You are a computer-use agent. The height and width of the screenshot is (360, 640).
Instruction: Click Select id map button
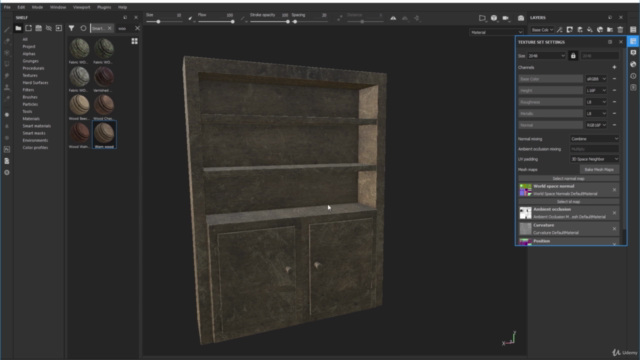pos(569,202)
